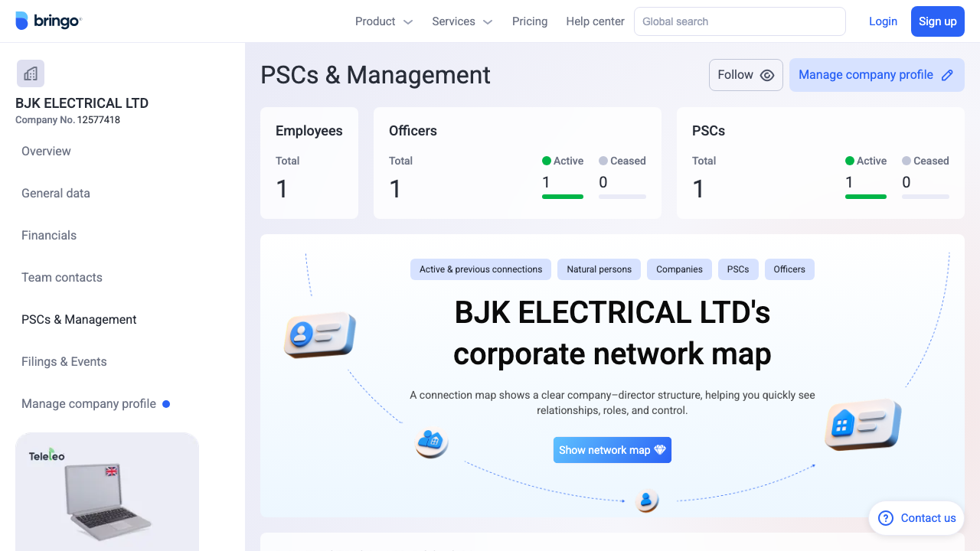Click the Show network map button

pos(612,450)
